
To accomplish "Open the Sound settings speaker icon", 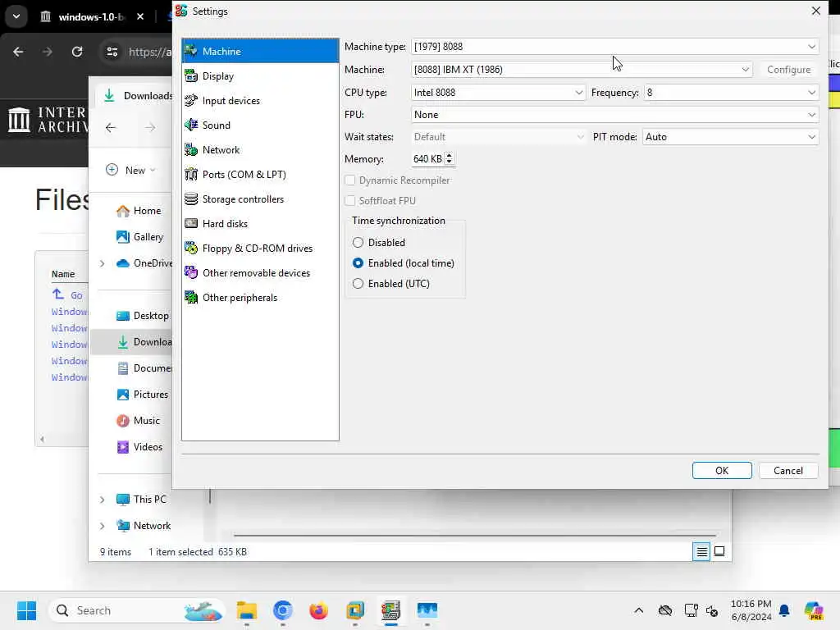I will (x=190, y=125).
